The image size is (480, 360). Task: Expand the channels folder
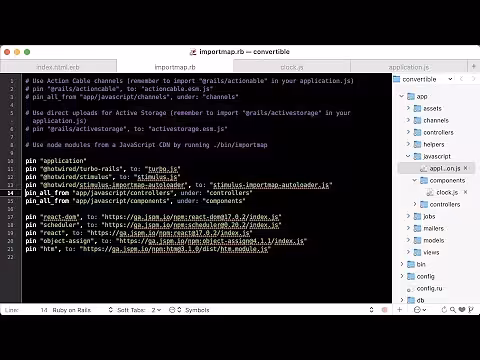click(x=408, y=120)
